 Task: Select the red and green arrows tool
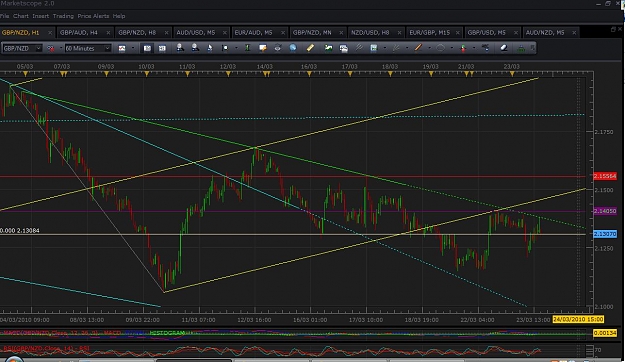pyautogui.click(x=463, y=48)
